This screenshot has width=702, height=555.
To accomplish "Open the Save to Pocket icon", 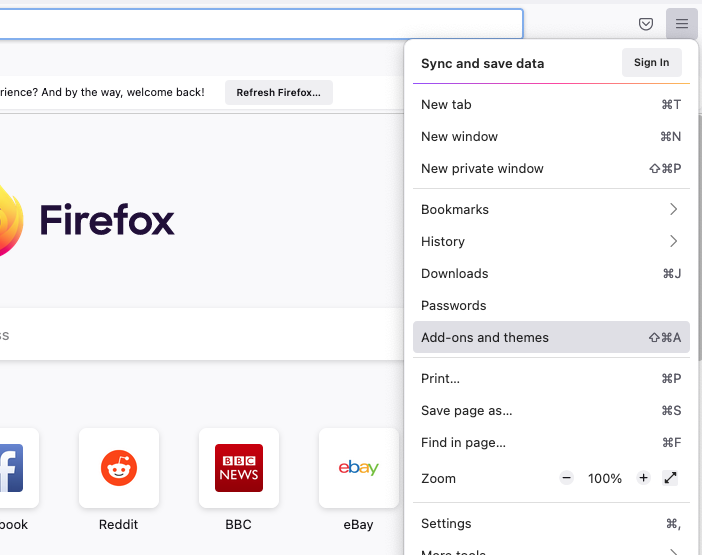I will click(646, 24).
